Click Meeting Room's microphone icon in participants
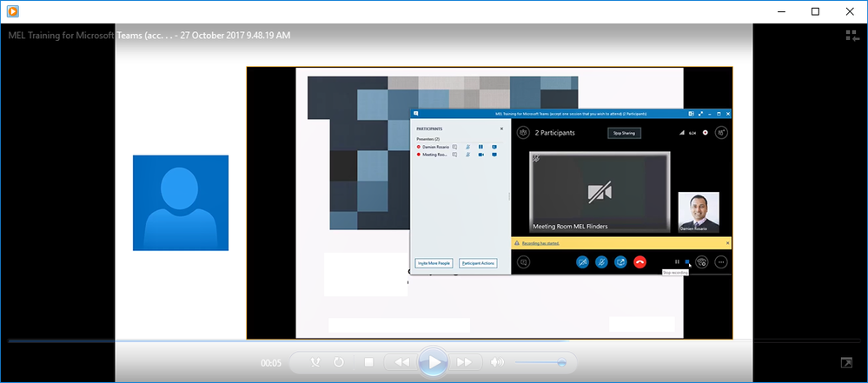 point(467,155)
